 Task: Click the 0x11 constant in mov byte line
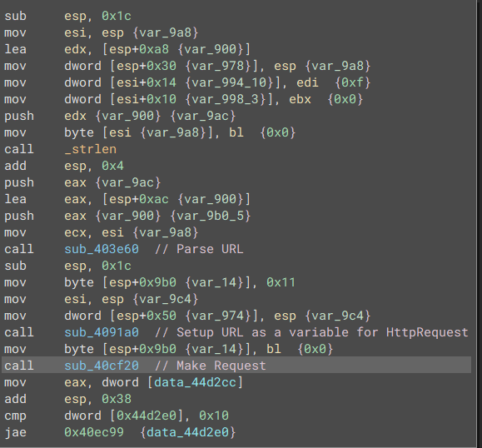pos(281,282)
